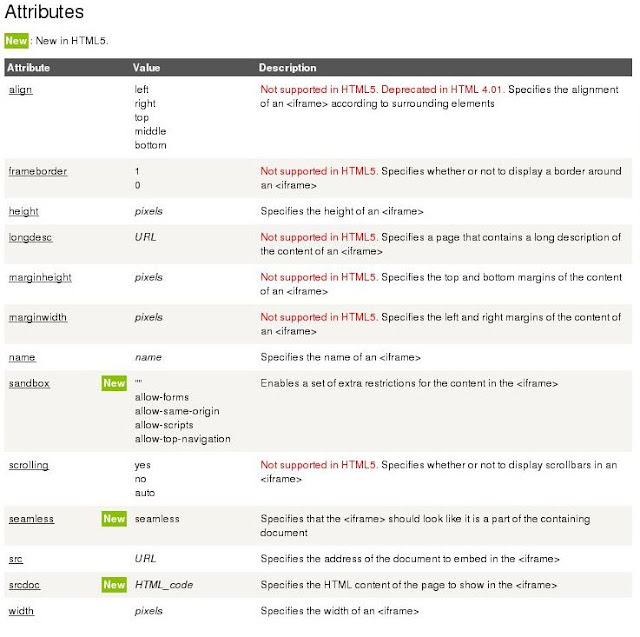
Task: Click the Attribute column header
Action: point(29,68)
